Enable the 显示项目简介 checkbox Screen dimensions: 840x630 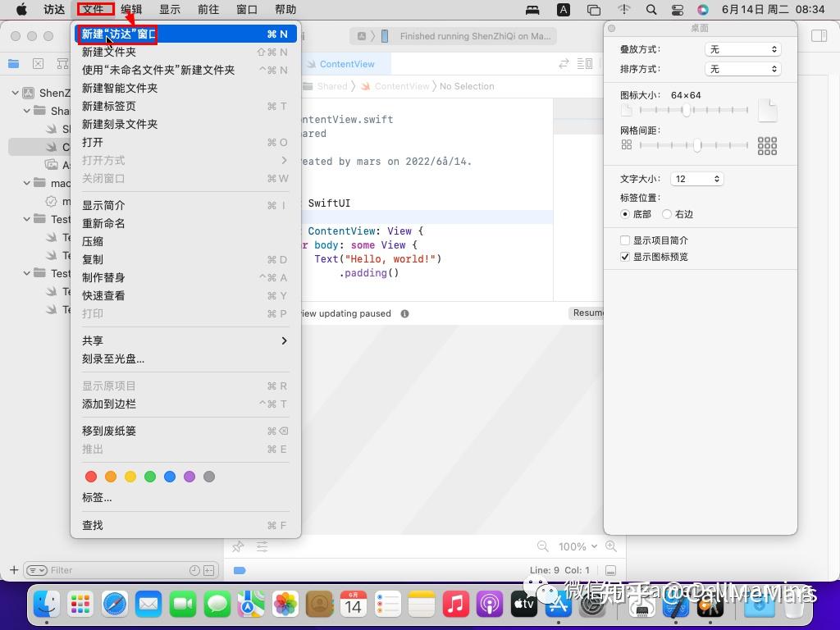624,240
